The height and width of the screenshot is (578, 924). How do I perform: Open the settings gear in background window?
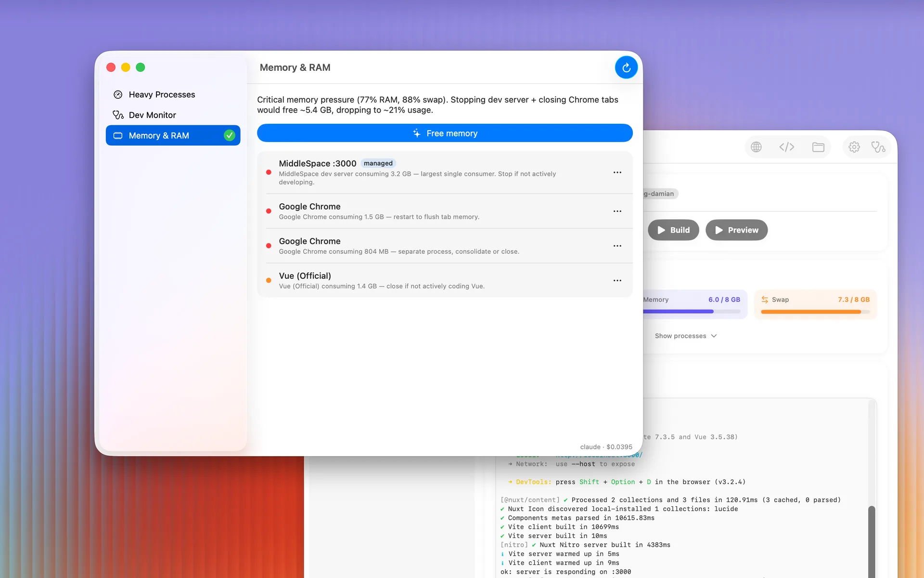pyautogui.click(x=854, y=147)
